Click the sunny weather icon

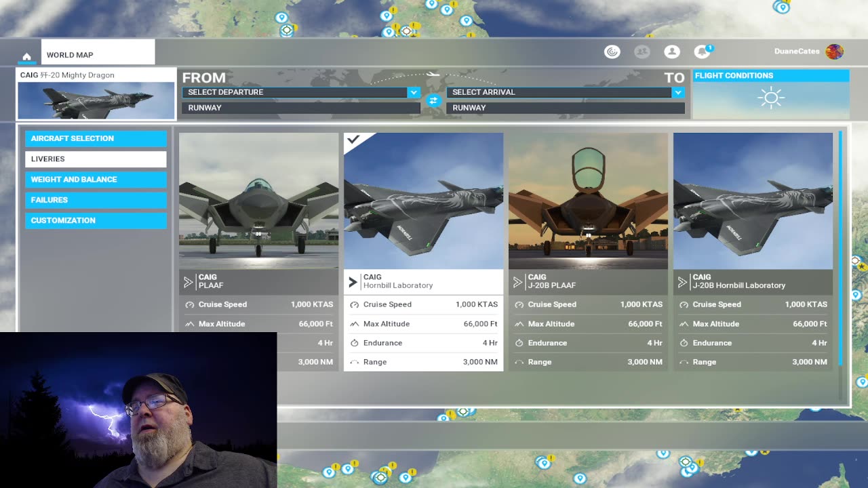point(770,98)
